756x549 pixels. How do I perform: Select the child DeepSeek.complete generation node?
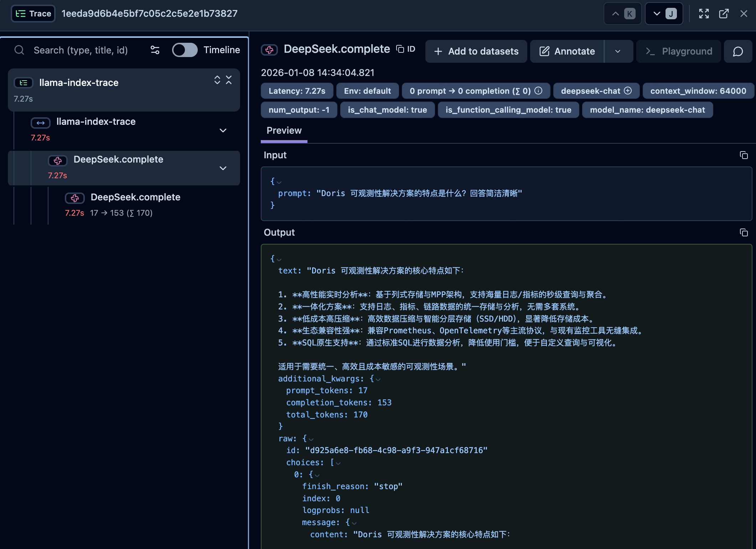pos(135,197)
